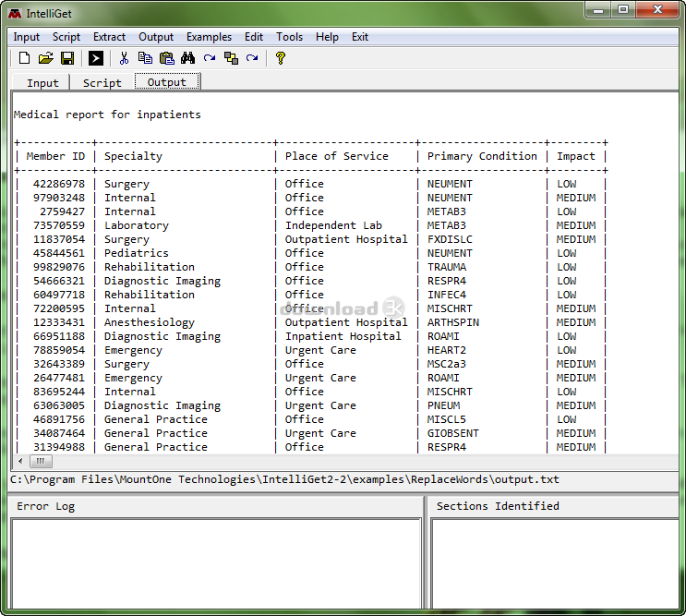The height and width of the screenshot is (616, 686).
Task: Click the New file toolbar icon
Action: pyautogui.click(x=25, y=58)
